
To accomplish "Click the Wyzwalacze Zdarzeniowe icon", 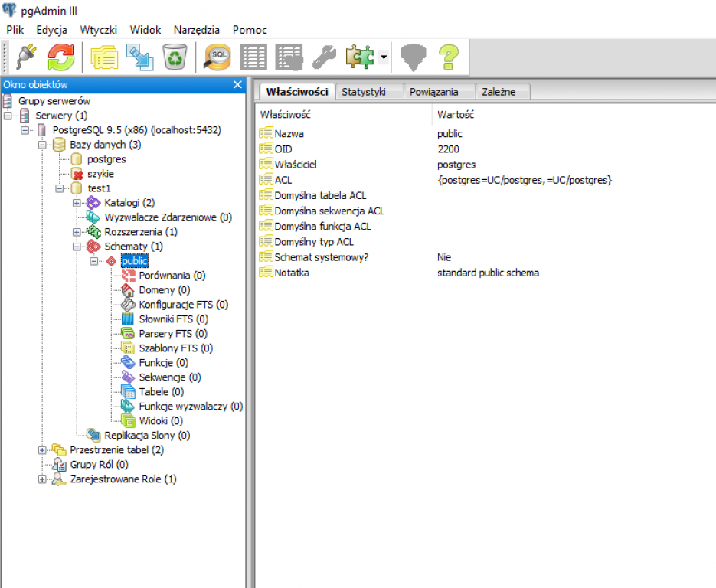I will 93,217.
